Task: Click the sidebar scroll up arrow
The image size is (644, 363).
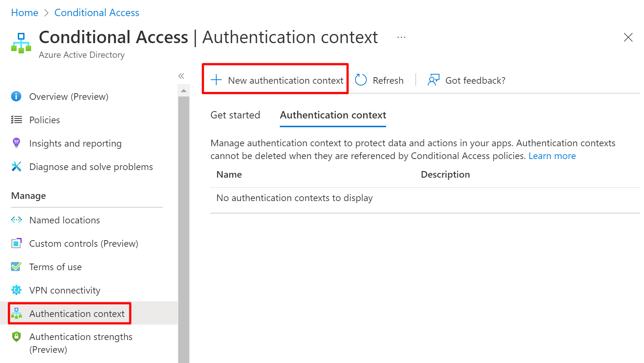Action: (184, 91)
